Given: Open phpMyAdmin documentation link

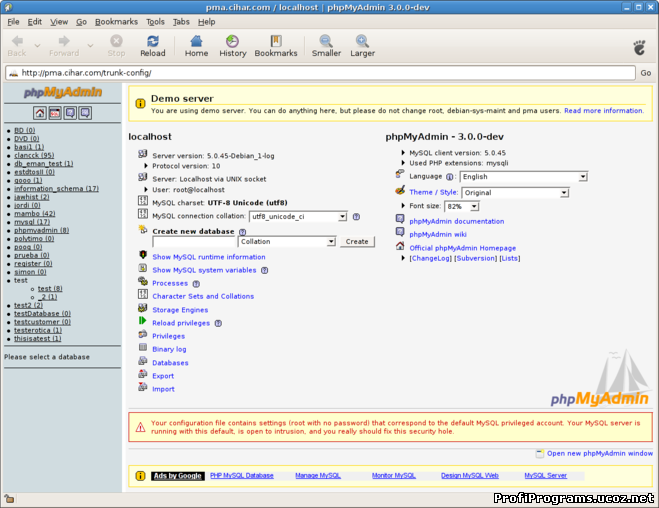Looking at the screenshot, I should pos(457,221).
